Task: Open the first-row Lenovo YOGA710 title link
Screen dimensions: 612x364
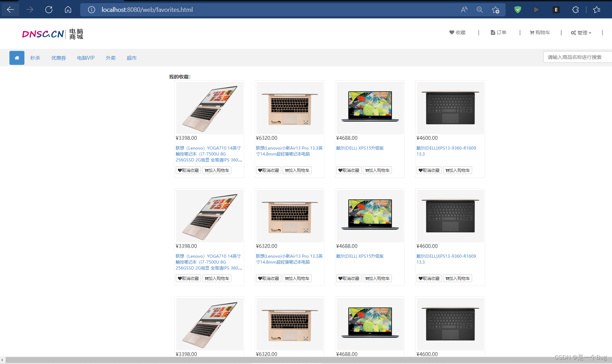Action: 209,154
